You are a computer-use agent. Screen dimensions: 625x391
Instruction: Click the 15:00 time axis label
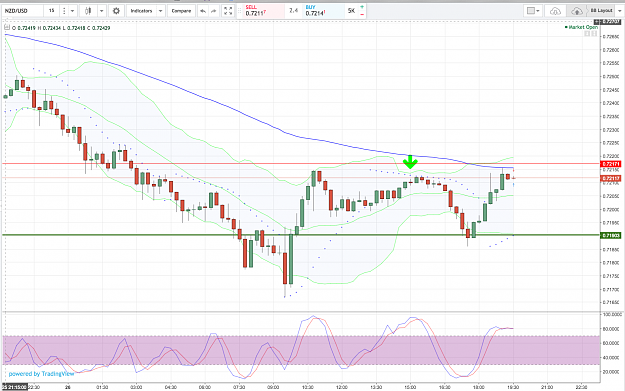coord(410,387)
